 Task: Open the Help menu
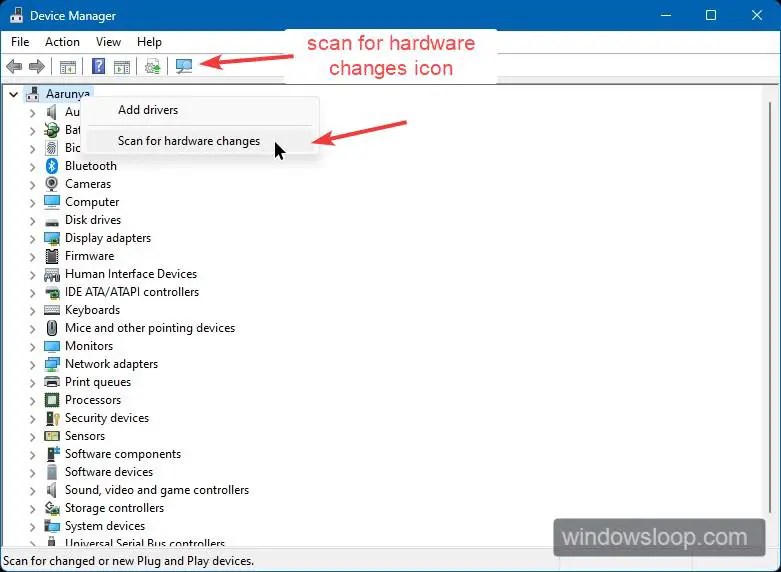coord(149,42)
